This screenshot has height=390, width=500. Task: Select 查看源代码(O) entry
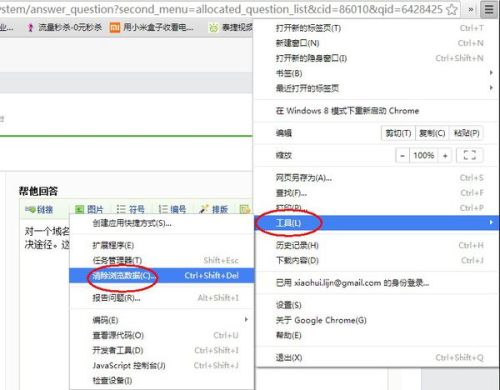[x=162, y=335]
